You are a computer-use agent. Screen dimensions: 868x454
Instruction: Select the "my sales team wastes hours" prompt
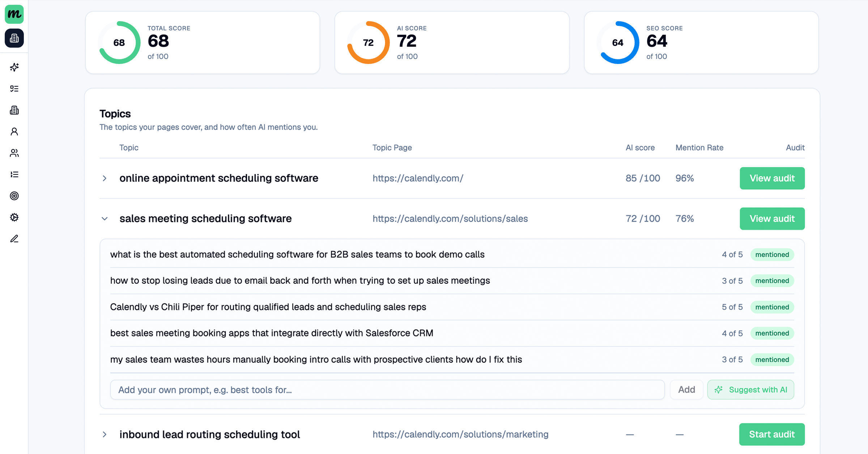tap(452, 360)
